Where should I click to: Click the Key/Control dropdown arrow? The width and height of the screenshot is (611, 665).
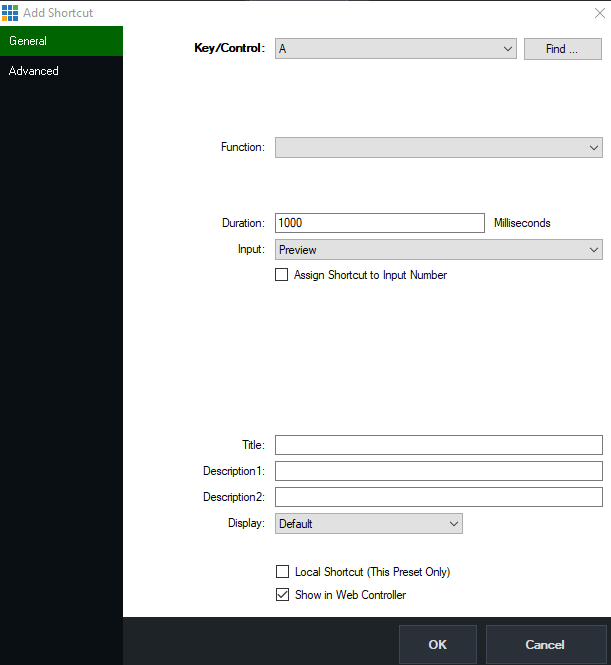click(508, 49)
